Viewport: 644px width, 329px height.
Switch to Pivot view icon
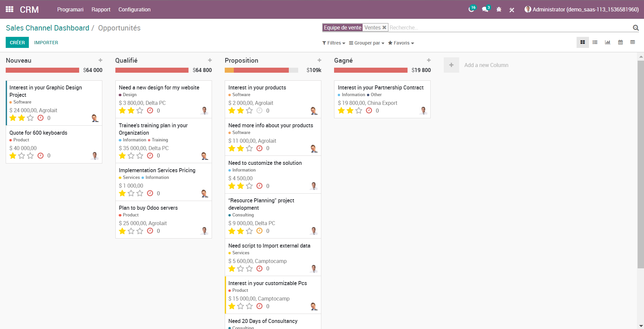[x=633, y=42]
